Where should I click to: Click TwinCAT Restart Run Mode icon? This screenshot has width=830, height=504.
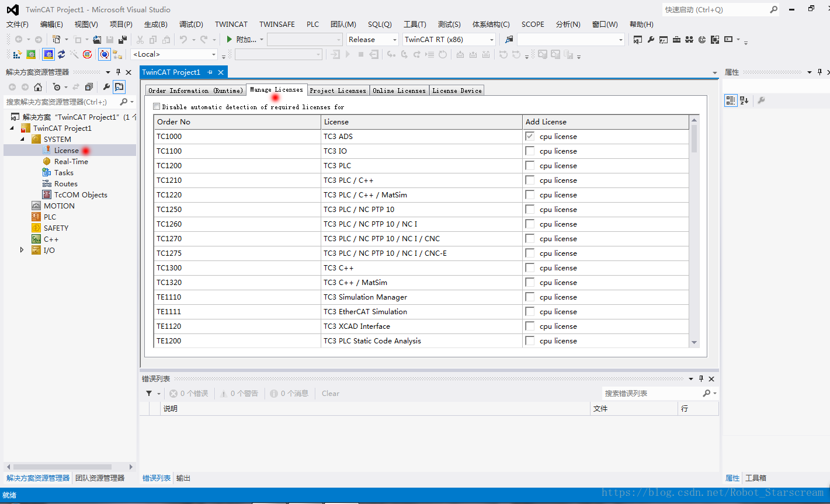pyautogui.click(x=31, y=54)
